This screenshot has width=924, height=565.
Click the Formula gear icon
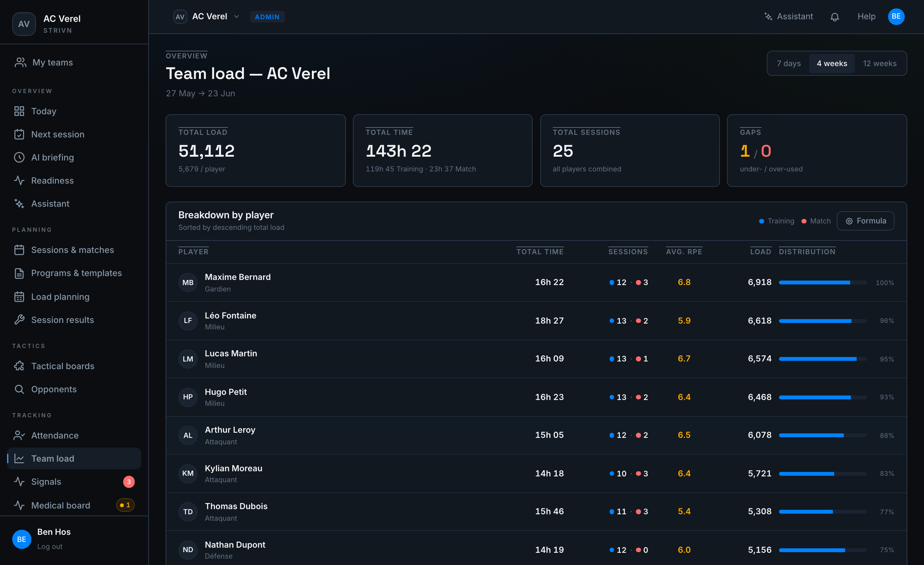point(849,222)
